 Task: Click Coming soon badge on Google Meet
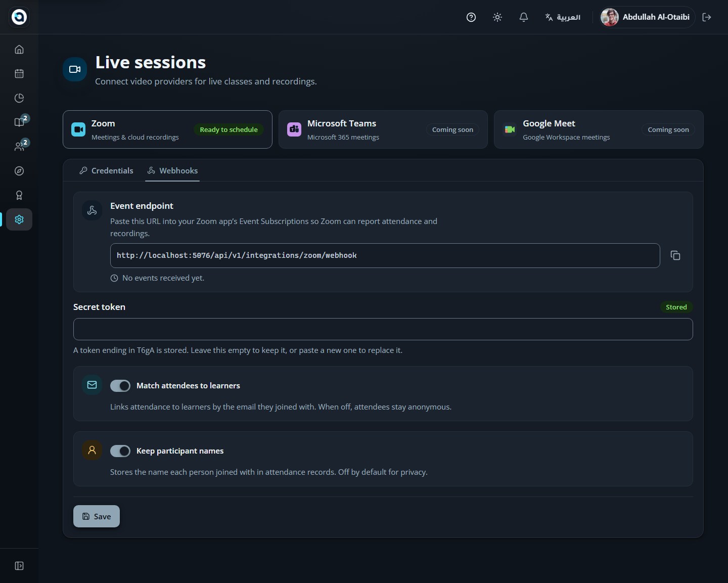668,129
